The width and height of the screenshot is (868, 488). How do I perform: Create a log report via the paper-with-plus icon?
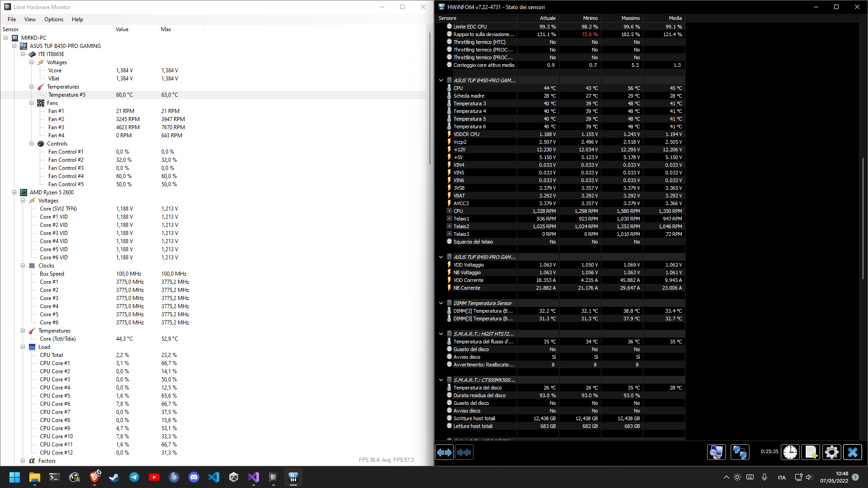[811, 452]
